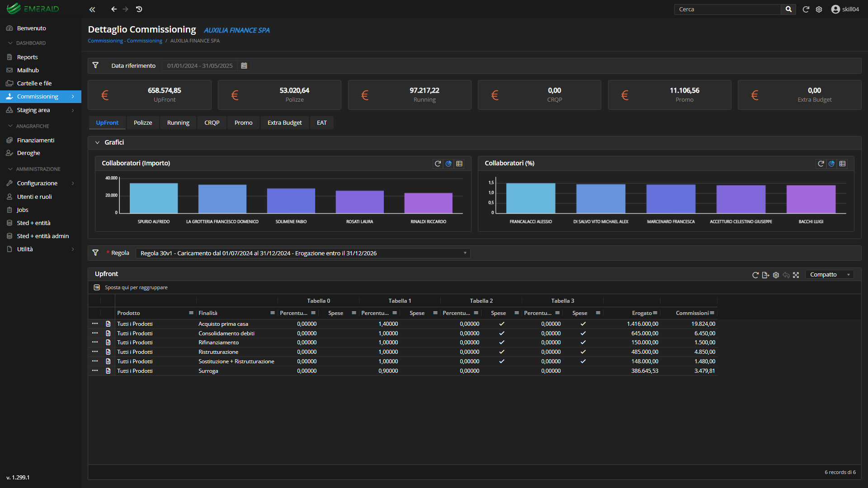Expand the Configurazione submenu chevron
This screenshot has width=868, height=488.
[x=73, y=183]
